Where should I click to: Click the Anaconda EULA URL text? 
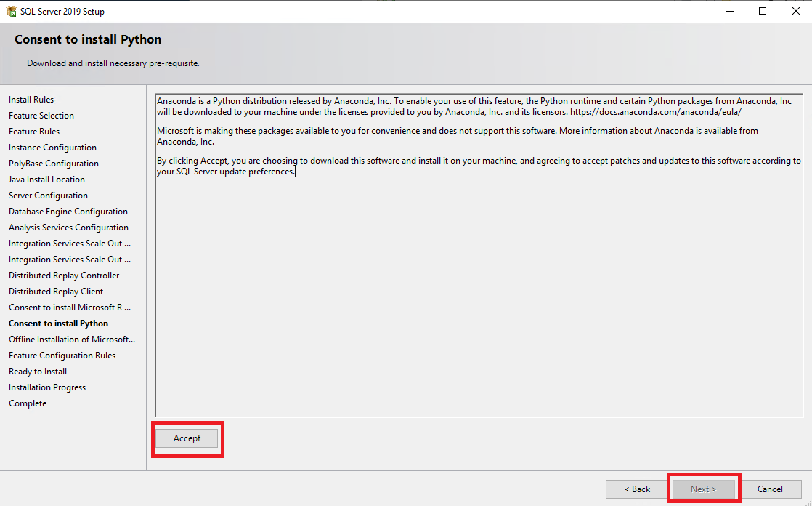click(x=656, y=112)
